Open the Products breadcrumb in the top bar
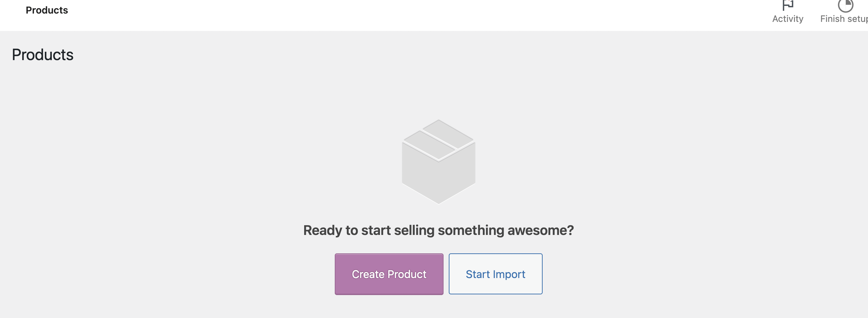The width and height of the screenshot is (868, 318). (46, 10)
